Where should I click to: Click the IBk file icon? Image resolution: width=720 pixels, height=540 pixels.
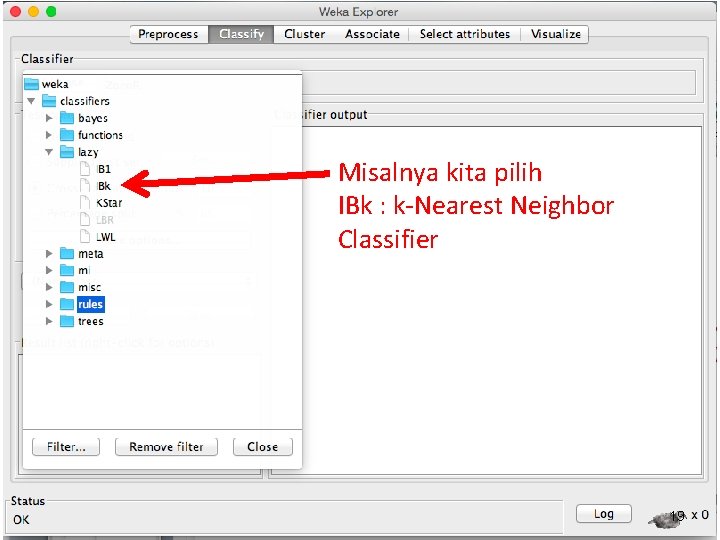85,186
